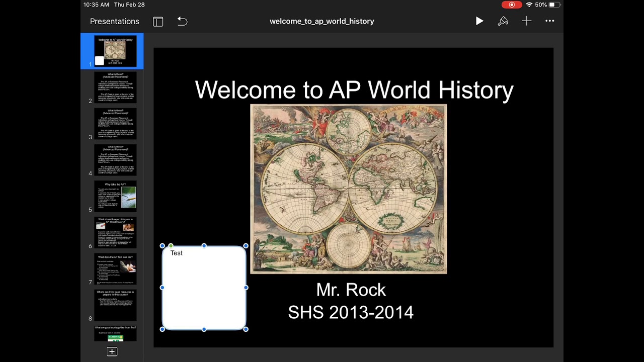Viewport: 644px width, 362px height.
Task: Tap the bottom-right resize handle of shape
Action: (x=246, y=329)
